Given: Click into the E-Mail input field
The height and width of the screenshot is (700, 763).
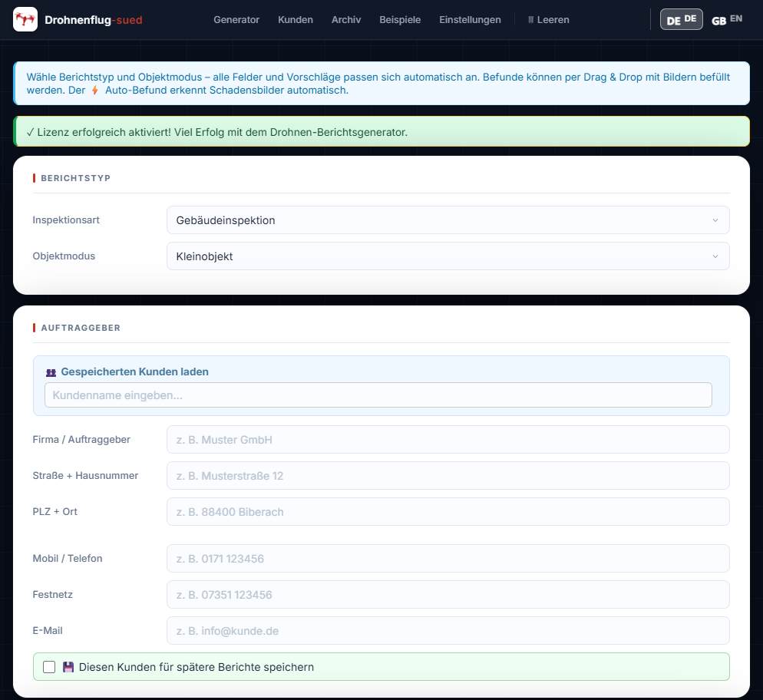Looking at the screenshot, I should click(x=448, y=631).
